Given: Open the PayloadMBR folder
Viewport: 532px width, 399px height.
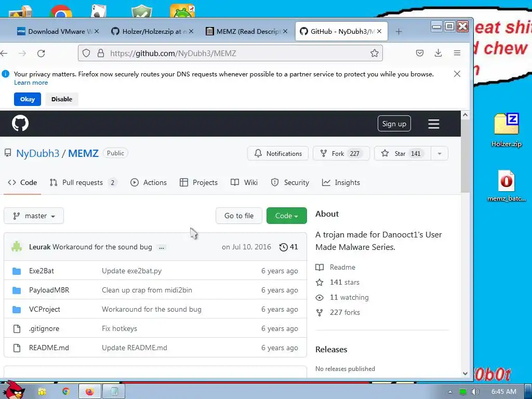Looking at the screenshot, I should (x=49, y=290).
